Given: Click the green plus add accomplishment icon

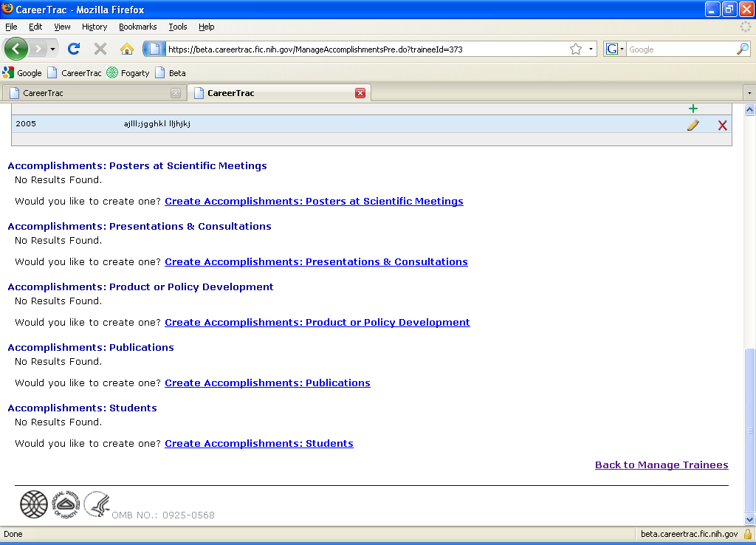Looking at the screenshot, I should (x=693, y=109).
